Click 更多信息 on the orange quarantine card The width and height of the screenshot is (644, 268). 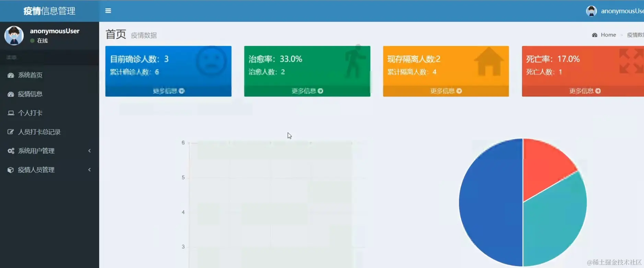click(x=446, y=91)
